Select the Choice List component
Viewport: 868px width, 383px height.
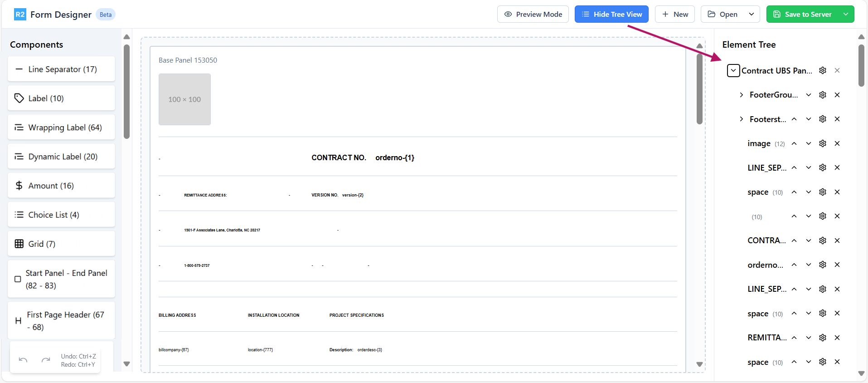click(61, 215)
